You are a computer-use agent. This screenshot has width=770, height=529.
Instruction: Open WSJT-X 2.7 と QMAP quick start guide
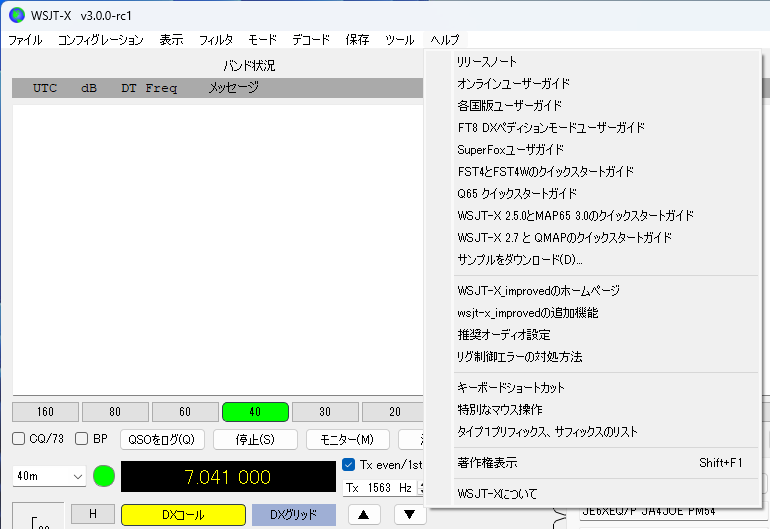(593, 238)
